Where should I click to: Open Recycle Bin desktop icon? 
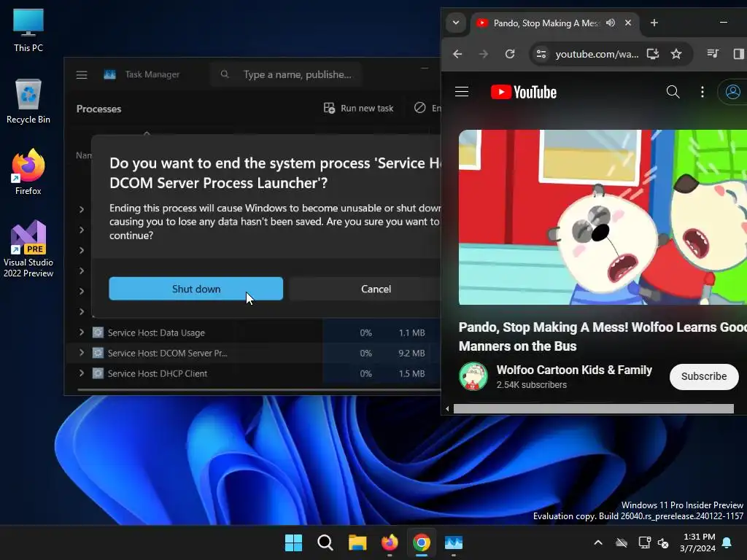(x=28, y=101)
